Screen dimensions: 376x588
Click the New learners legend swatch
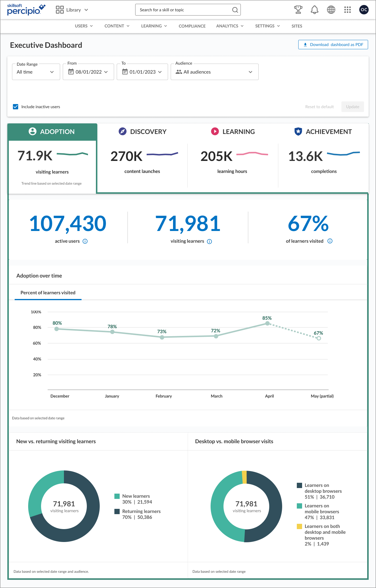(x=117, y=496)
